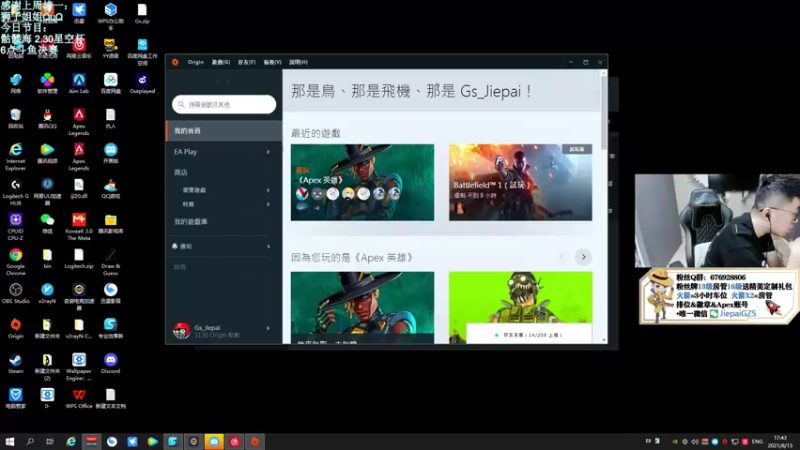The image size is (800, 450).
Task: Open the Outplayed desktop shortcut
Action: (x=142, y=83)
